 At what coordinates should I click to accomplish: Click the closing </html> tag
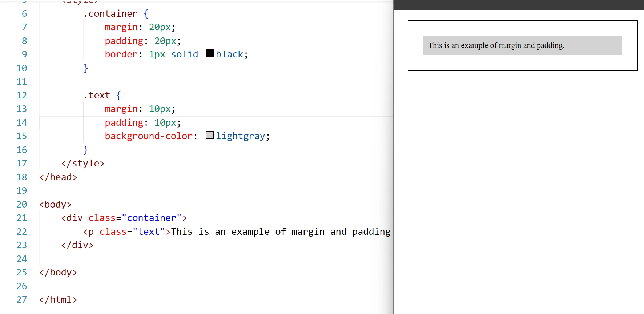[58, 300]
